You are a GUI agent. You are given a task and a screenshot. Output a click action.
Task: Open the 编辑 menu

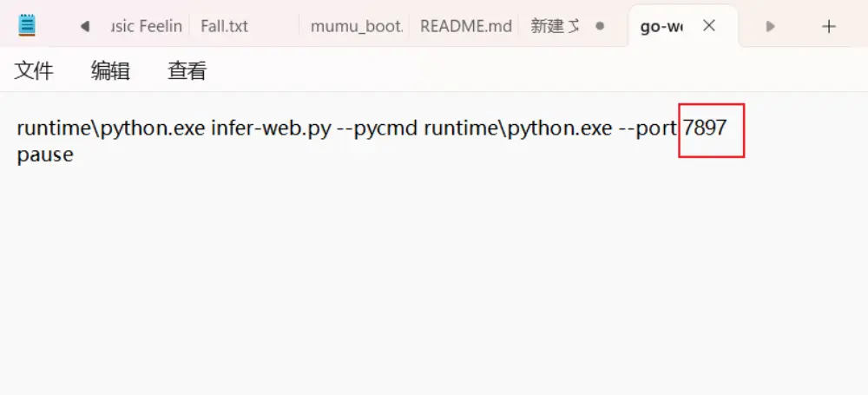point(110,71)
